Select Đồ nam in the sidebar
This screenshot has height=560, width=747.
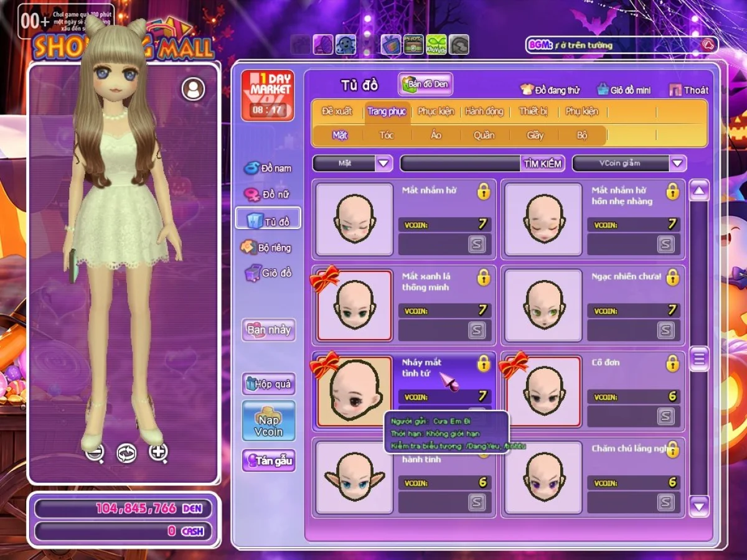[x=268, y=168]
